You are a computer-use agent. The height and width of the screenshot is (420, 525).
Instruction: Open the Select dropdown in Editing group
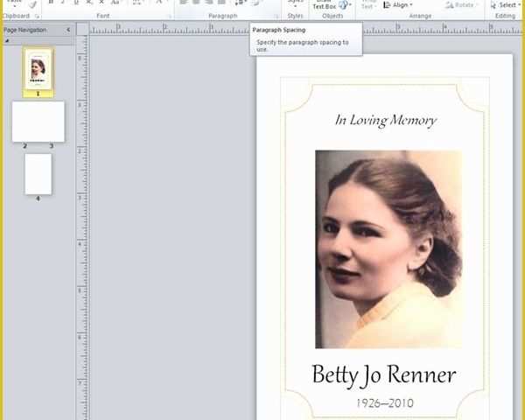tap(506, 5)
